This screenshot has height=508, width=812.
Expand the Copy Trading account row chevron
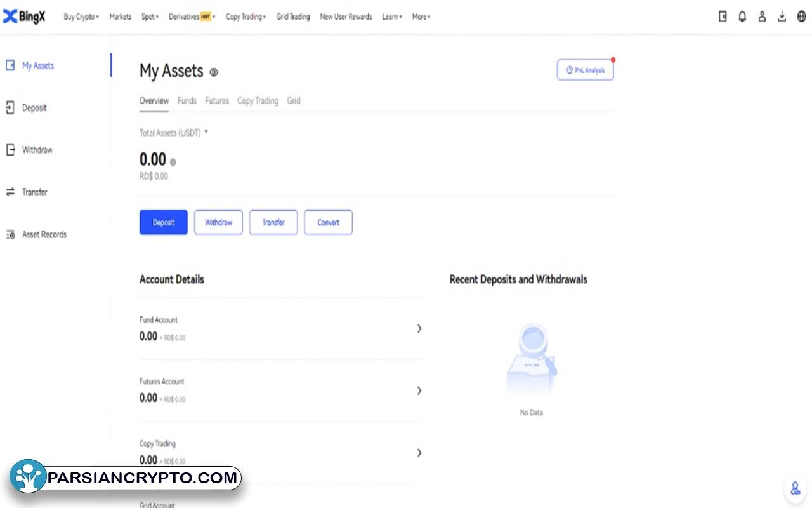[x=419, y=453]
